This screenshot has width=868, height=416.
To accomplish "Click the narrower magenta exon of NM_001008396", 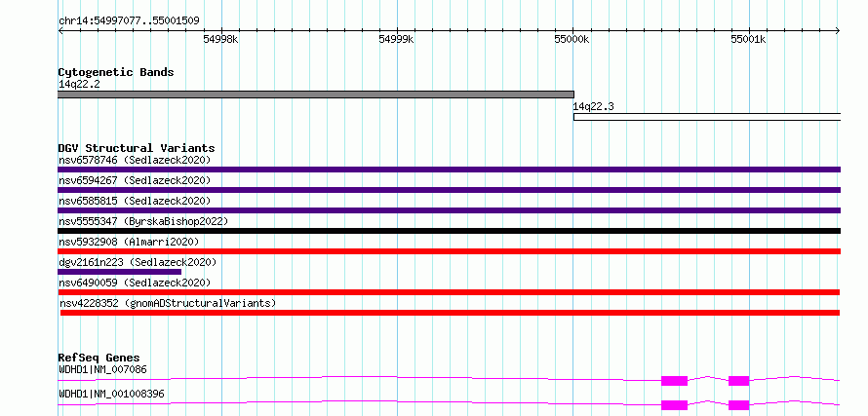I will (x=738, y=405).
